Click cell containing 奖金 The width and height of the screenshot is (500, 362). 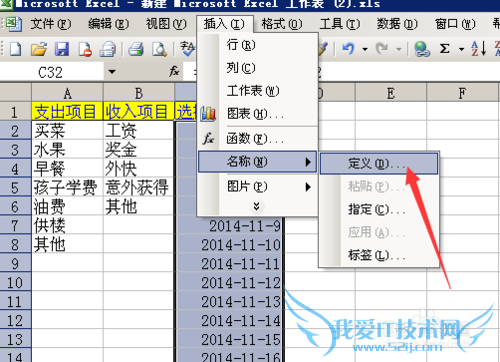[139, 150]
